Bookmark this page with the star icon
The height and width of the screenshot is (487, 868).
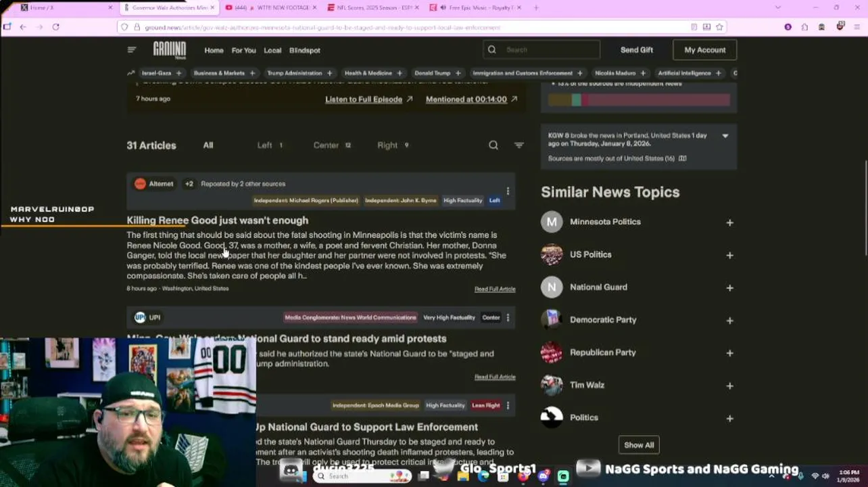[719, 27]
